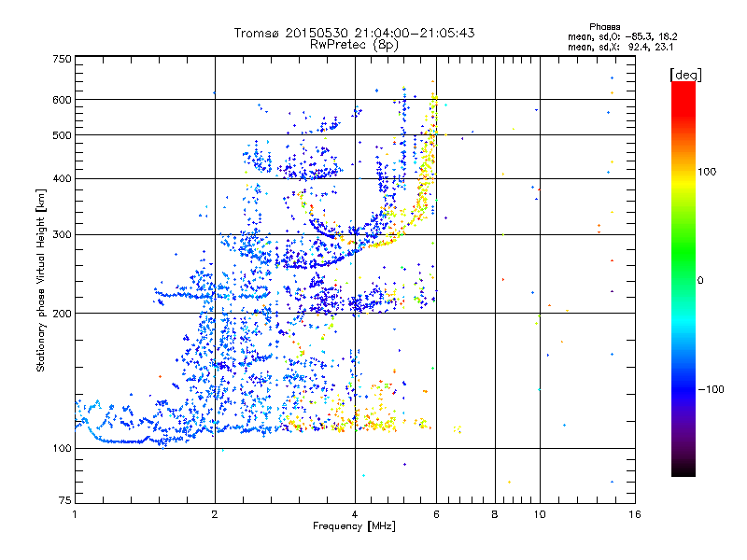Click the '[deg]' colorbar unit label
Viewport: 747px width, 560px height.
tap(685, 75)
